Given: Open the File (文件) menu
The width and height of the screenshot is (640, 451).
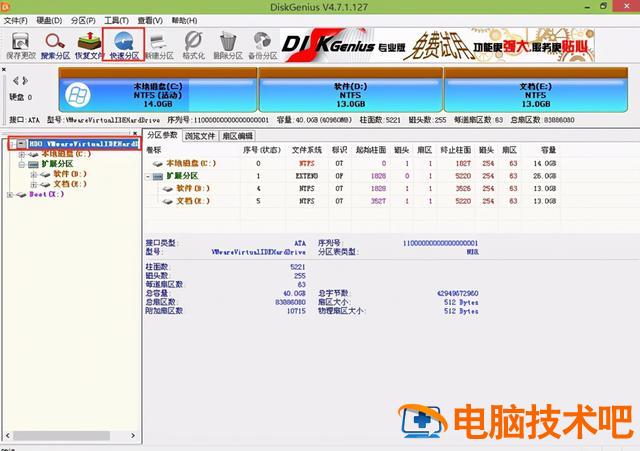Looking at the screenshot, I should [x=16, y=20].
